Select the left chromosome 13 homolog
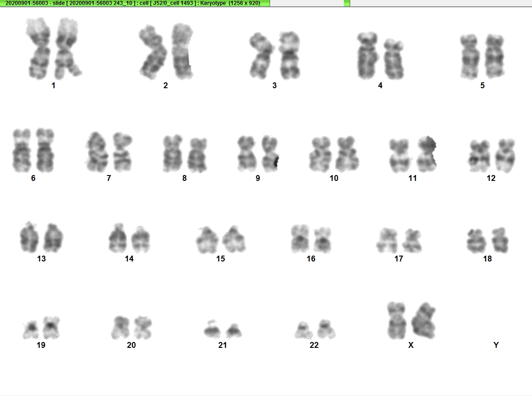532x396 pixels. (x=29, y=237)
